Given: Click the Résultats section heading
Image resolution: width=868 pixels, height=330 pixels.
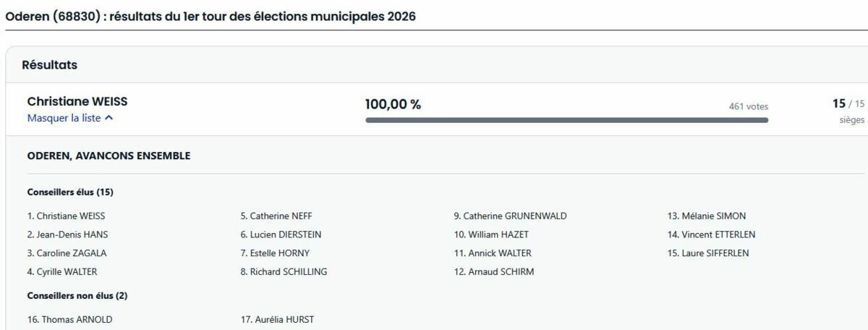Looking at the screenshot, I should (50, 65).
